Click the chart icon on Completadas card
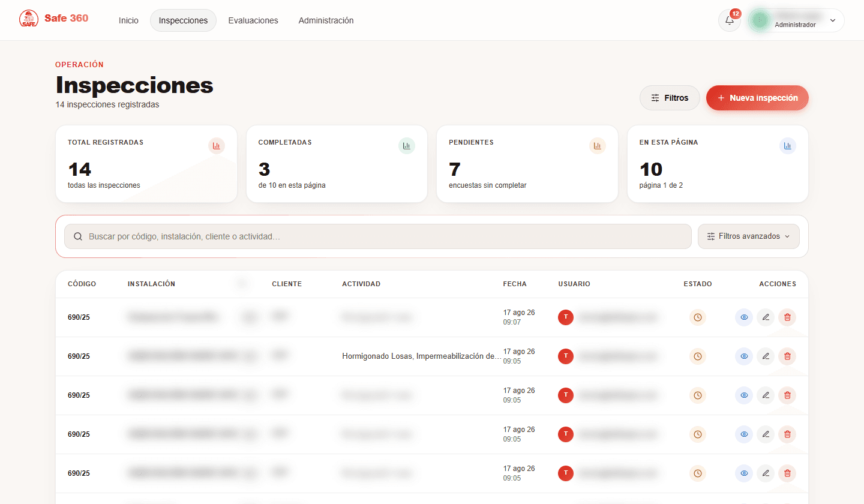The image size is (864, 504). pos(407,146)
